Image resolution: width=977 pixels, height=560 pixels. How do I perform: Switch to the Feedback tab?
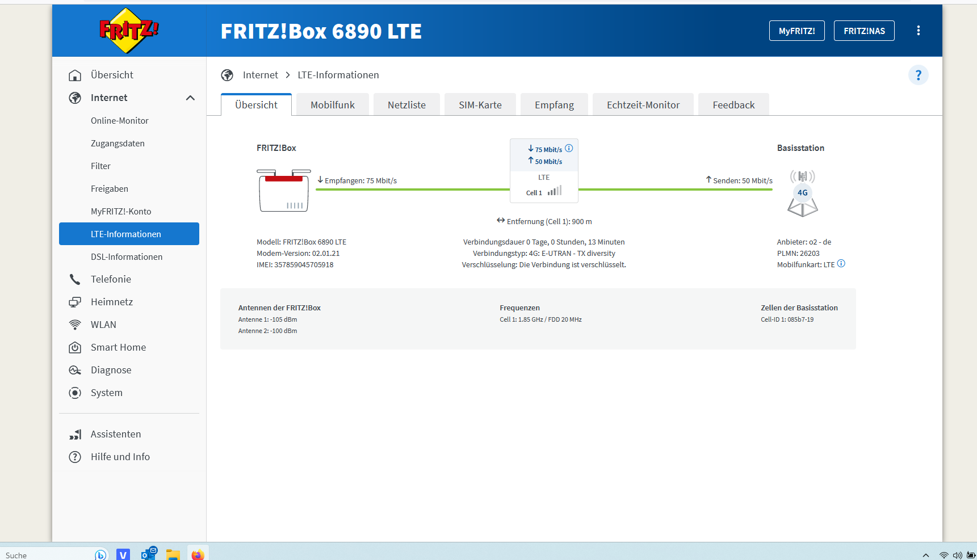pyautogui.click(x=733, y=104)
